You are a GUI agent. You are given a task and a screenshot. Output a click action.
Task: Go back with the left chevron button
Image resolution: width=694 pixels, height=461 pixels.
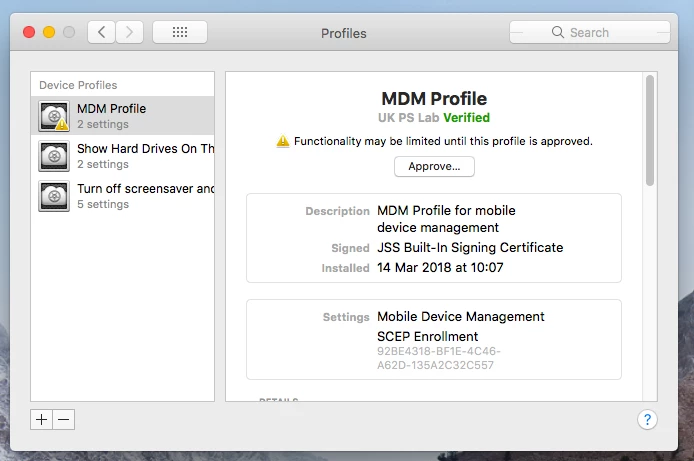(101, 32)
